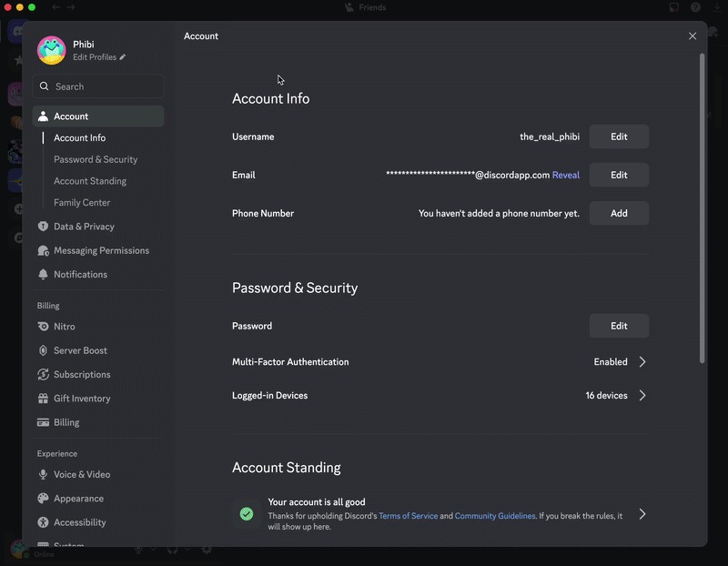Edit the account password
728x566 pixels.
(x=619, y=326)
